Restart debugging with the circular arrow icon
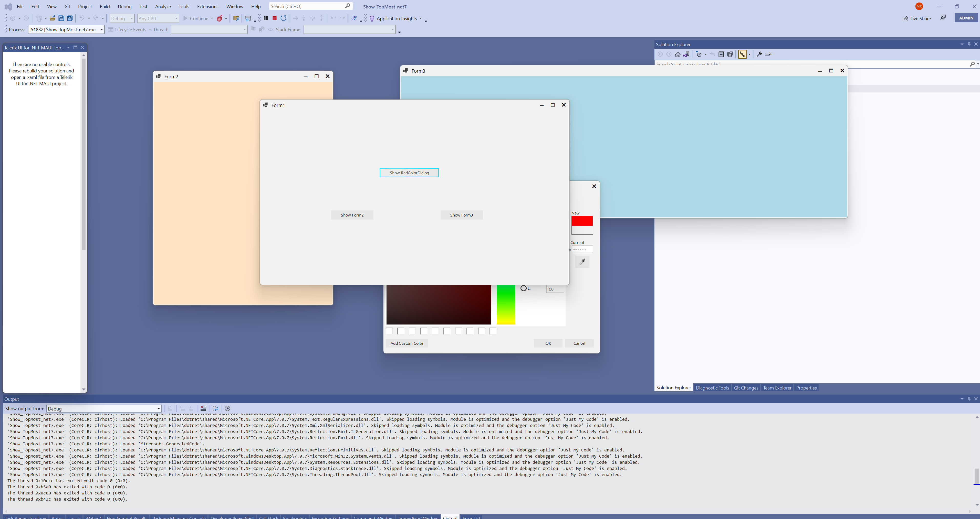980x519 pixels. [x=284, y=18]
